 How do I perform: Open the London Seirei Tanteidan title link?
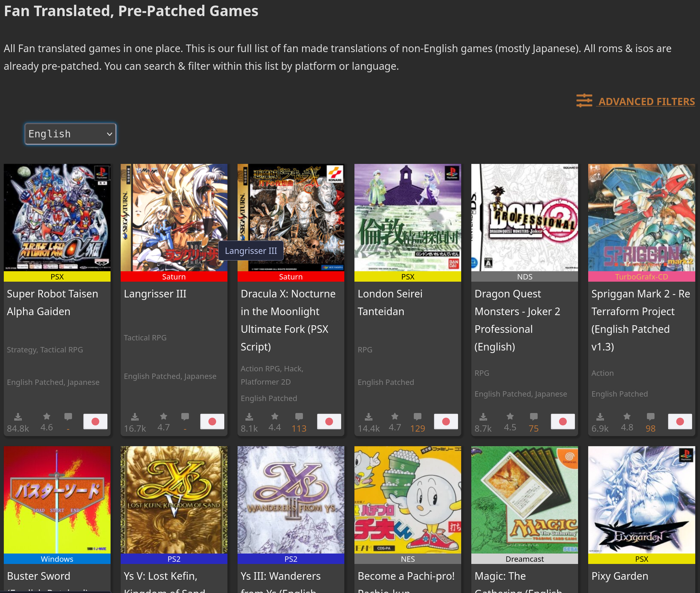click(x=390, y=303)
